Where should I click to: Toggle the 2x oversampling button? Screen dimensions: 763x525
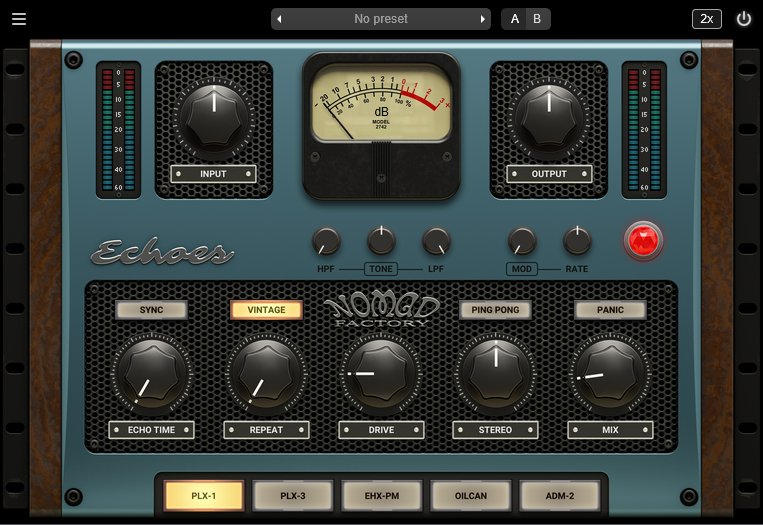click(707, 19)
